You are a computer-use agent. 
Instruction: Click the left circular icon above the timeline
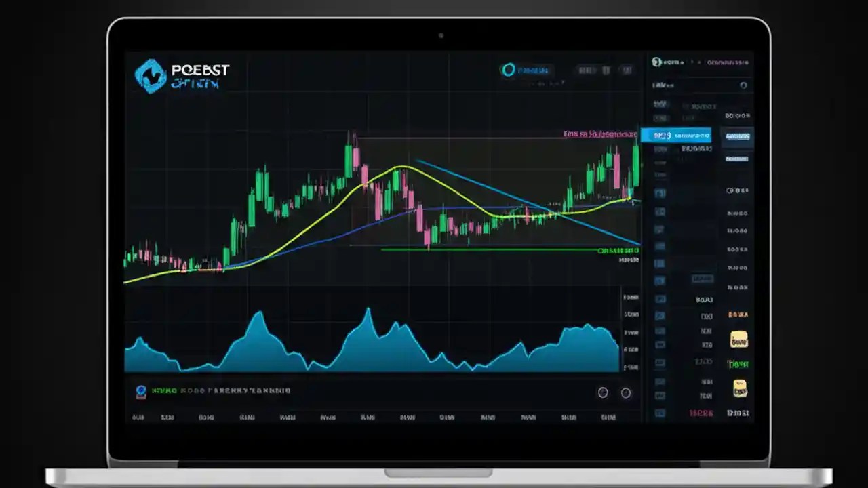603,392
